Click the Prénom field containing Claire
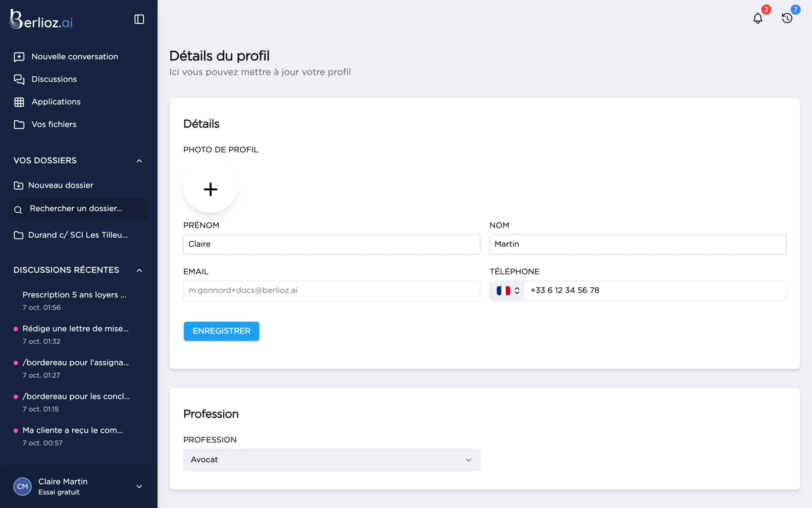 [332, 244]
